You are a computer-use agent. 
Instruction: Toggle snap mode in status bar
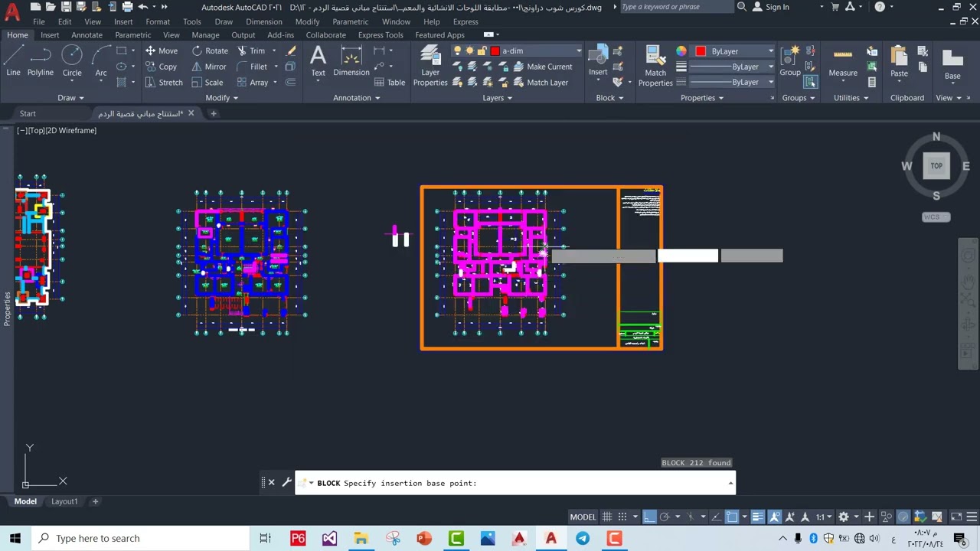pyautogui.click(x=622, y=517)
